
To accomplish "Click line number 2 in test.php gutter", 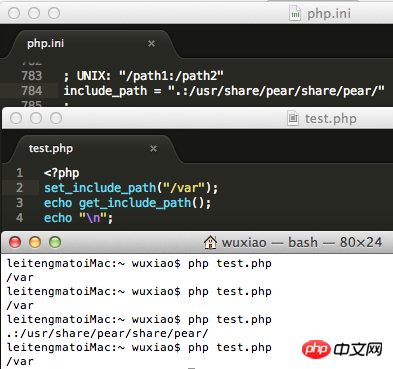I will [x=20, y=188].
